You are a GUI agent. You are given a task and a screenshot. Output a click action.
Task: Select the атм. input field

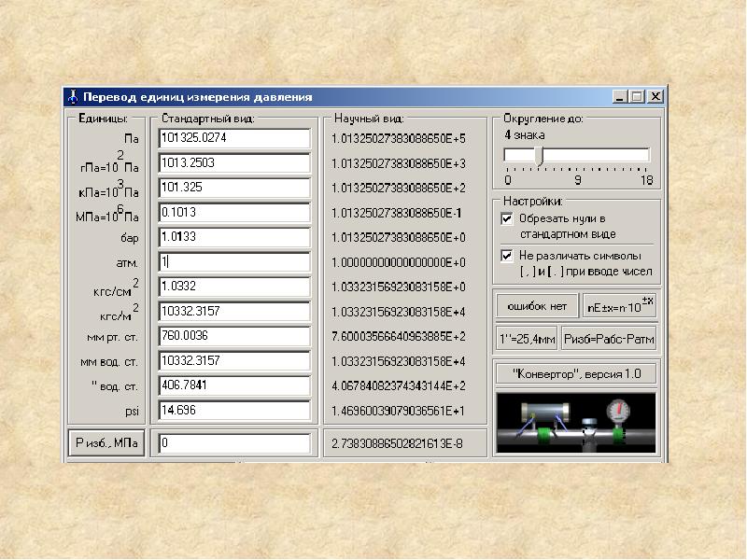233,262
